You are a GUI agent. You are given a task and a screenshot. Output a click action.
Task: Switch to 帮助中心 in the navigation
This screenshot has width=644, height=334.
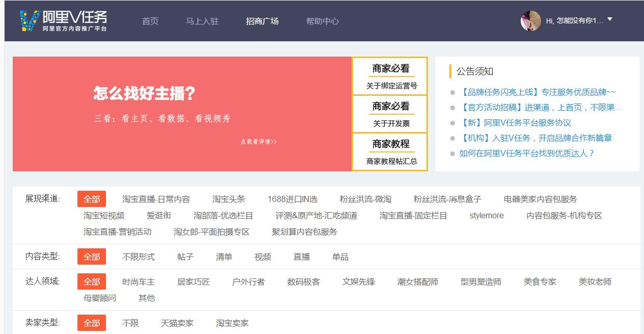pyautogui.click(x=321, y=21)
